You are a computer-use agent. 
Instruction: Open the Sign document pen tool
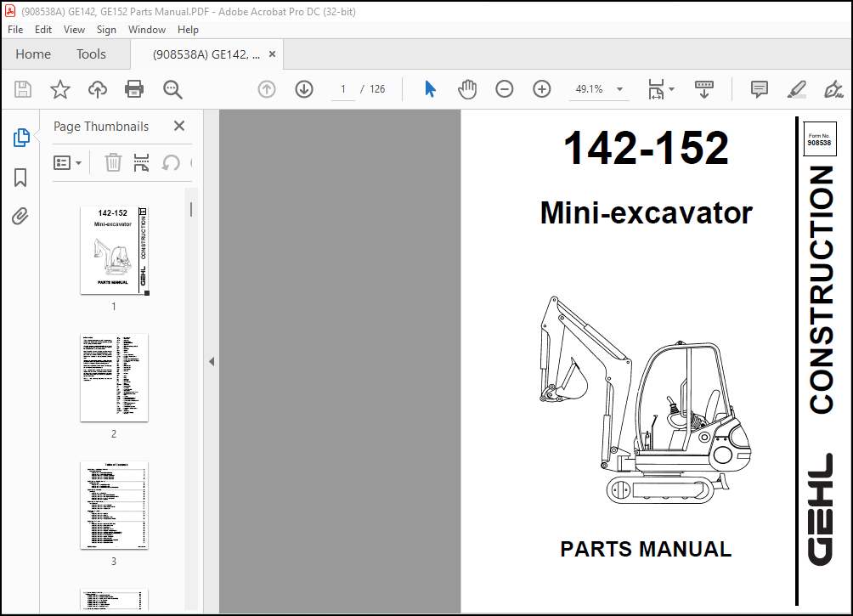[x=833, y=89]
